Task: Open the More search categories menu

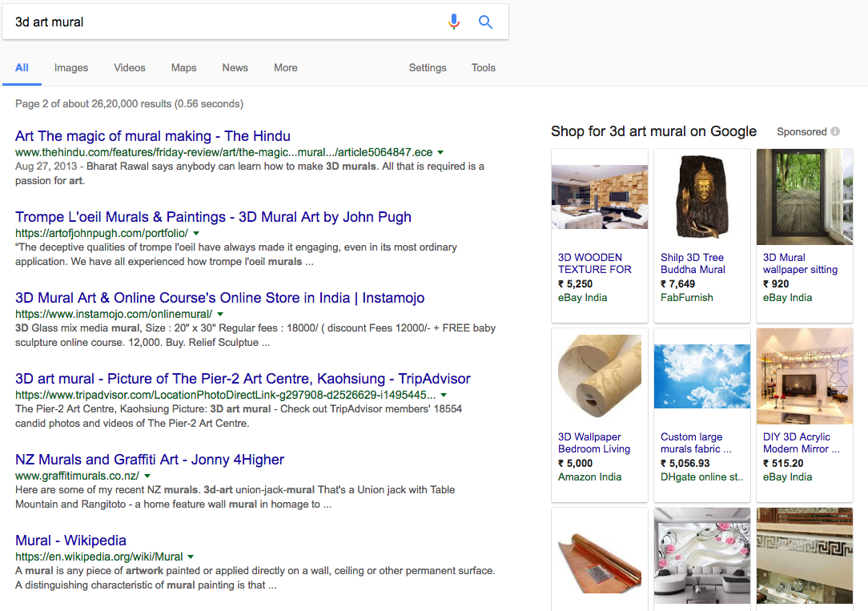Action: tap(285, 68)
